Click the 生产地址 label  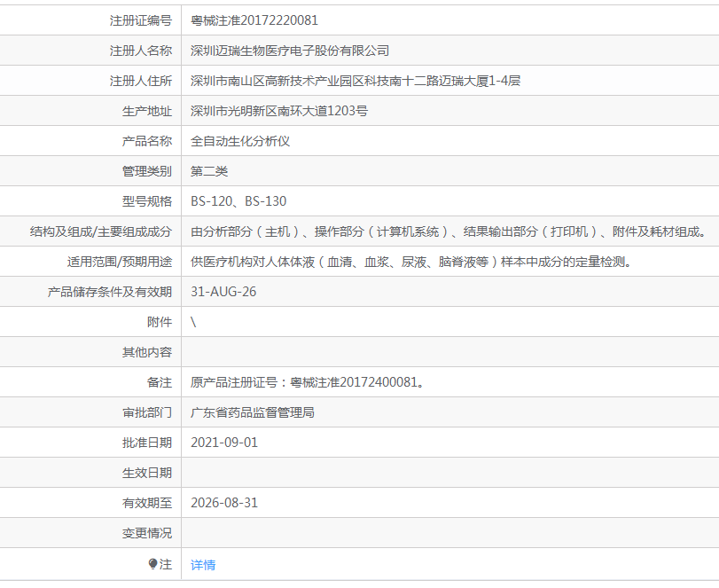click(x=147, y=111)
